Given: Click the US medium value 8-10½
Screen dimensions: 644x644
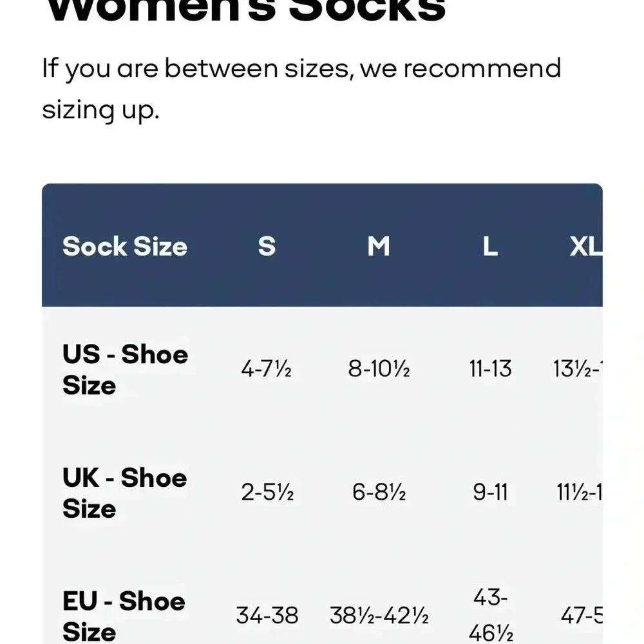Looking at the screenshot, I should [379, 368].
